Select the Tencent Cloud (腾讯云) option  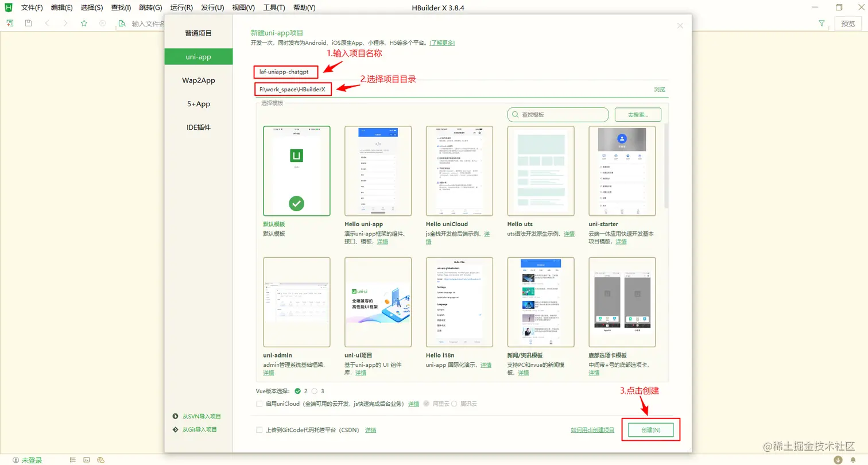click(x=454, y=404)
